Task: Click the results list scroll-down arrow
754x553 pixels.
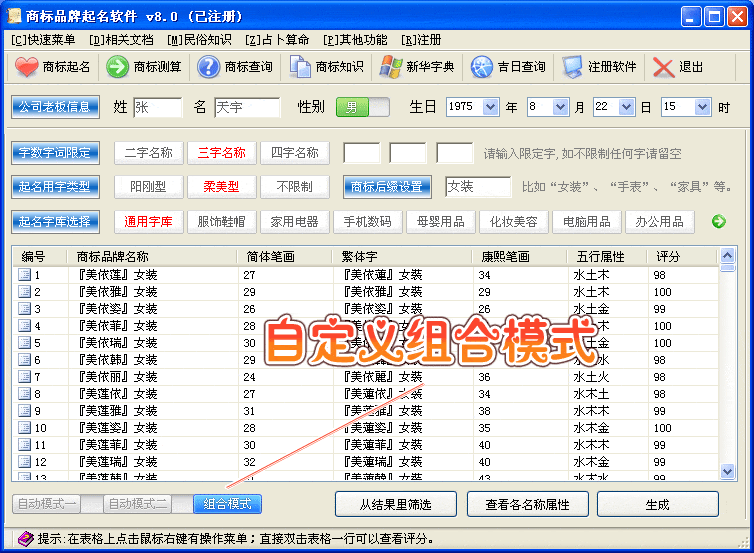Action: click(x=728, y=472)
